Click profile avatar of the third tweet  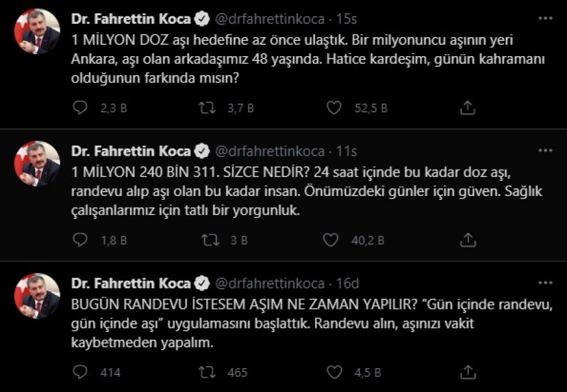point(37,295)
